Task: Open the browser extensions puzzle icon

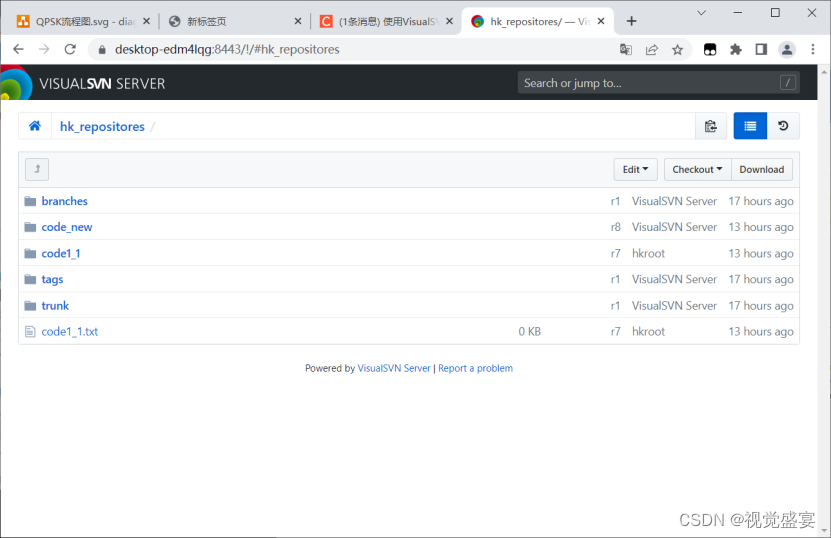Action: [x=736, y=50]
